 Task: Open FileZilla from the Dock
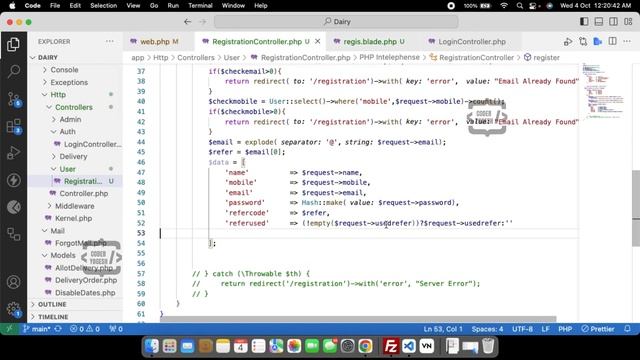click(390, 347)
